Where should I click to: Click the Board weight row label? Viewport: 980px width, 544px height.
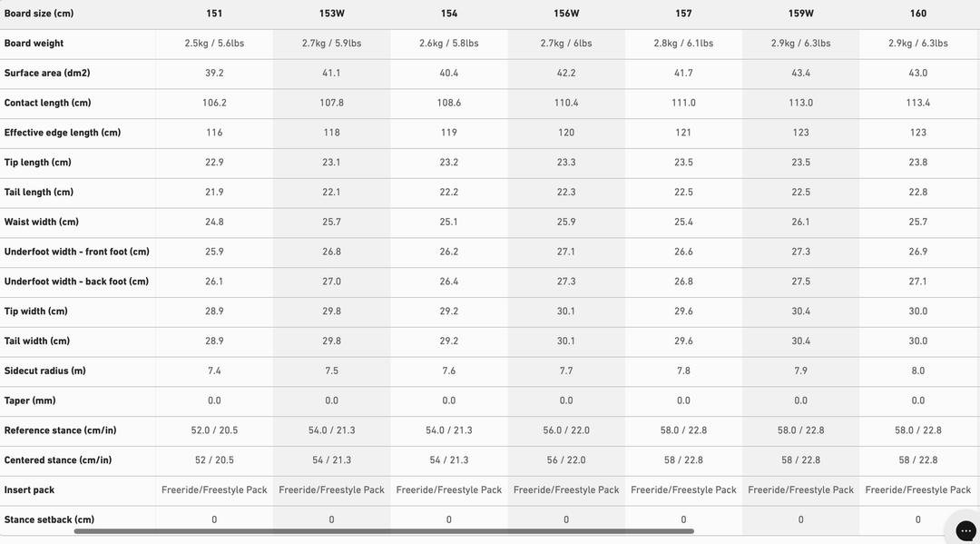(34, 44)
